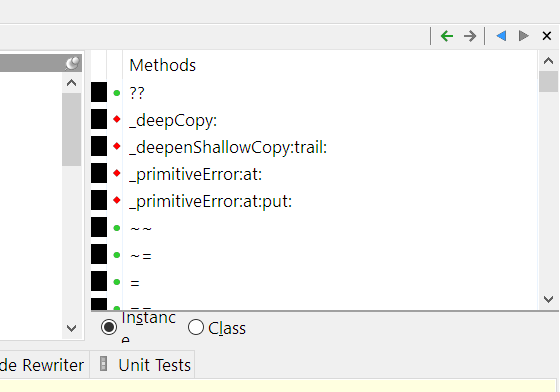This screenshot has height=392, width=560.
Task: Click green dot icon beside ??
Action: tap(116, 93)
